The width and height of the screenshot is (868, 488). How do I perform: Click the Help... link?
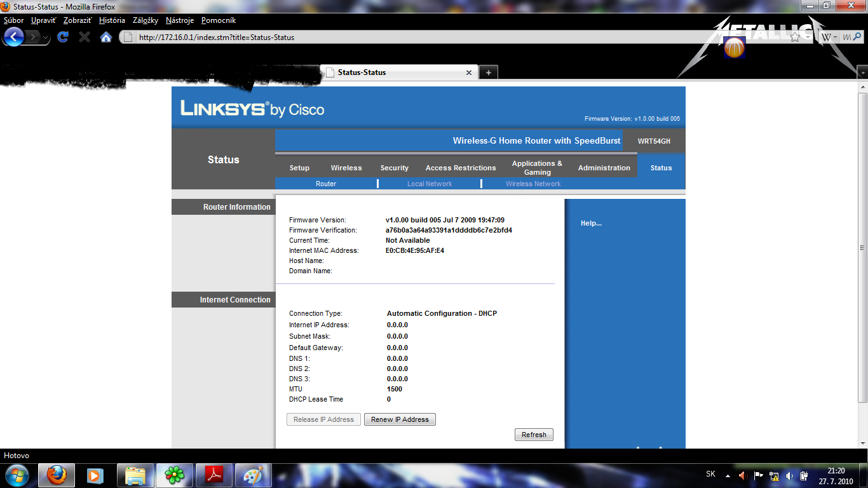[591, 223]
